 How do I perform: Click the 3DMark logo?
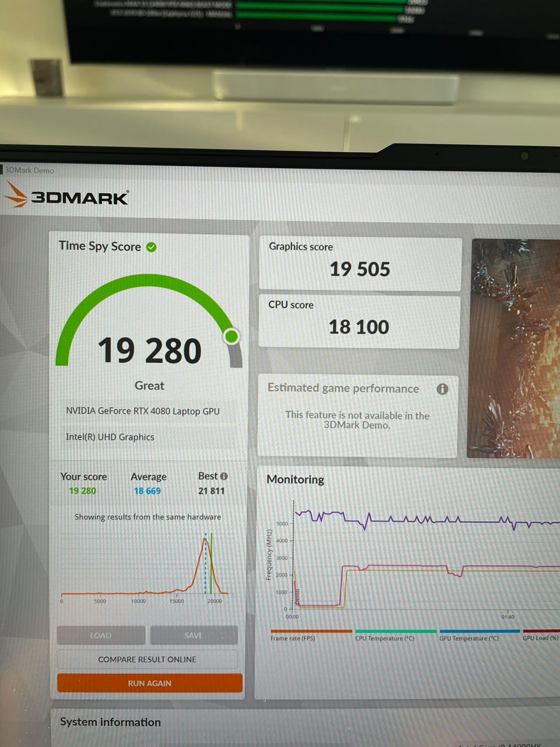coord(66,196)
